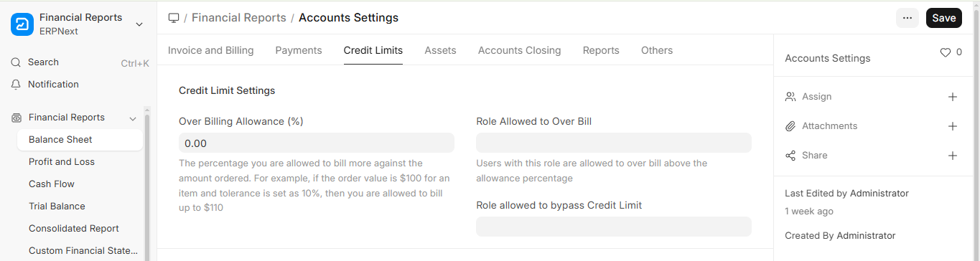This screenshot has height=261, width=980.
Task: Click the Accounts Settings sidebar title
Action: pos(828,58)
